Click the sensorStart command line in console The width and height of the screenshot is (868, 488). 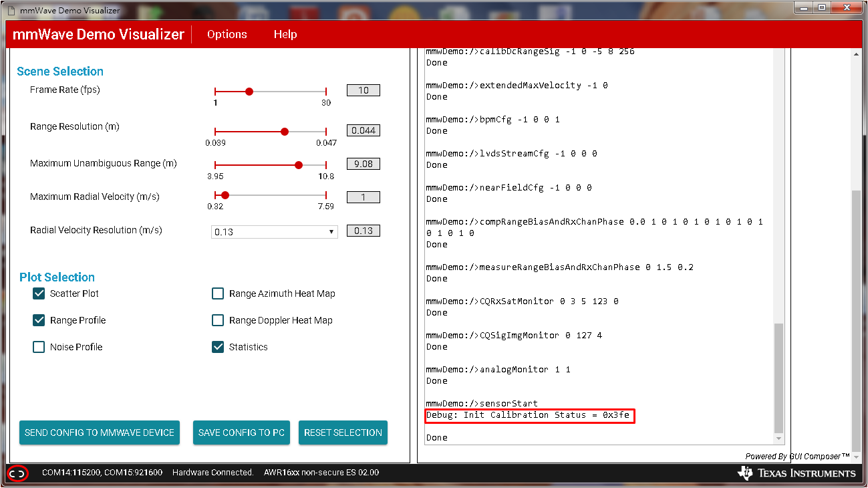482,404
